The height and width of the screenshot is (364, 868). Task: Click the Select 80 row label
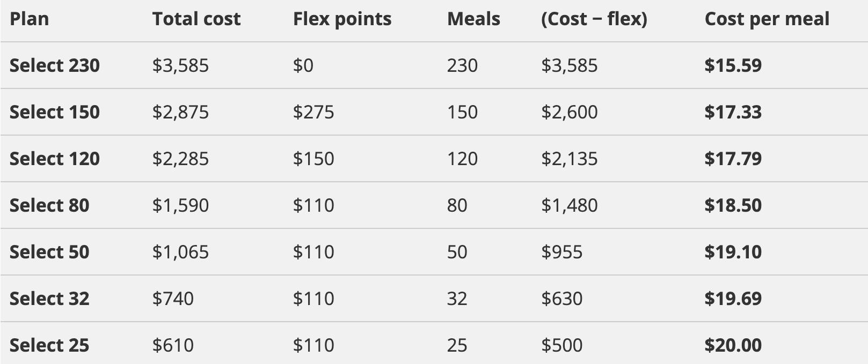click(x=49, y=205)
